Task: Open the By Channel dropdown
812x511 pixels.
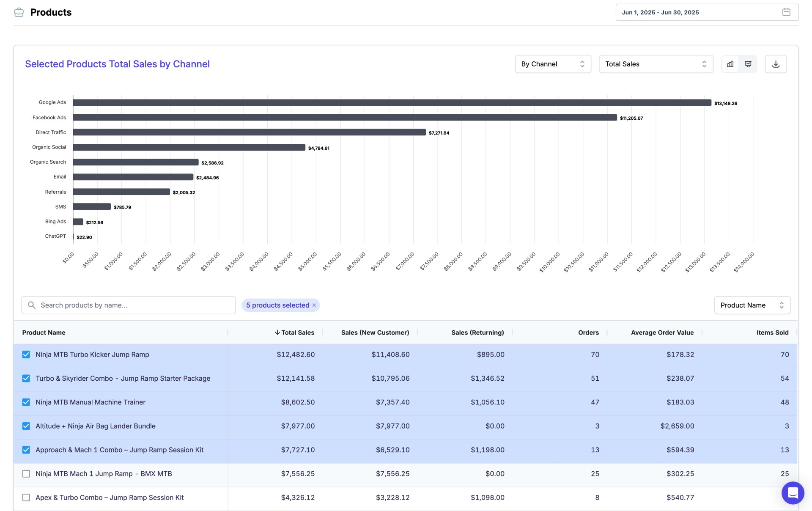Action: point(553,64)
